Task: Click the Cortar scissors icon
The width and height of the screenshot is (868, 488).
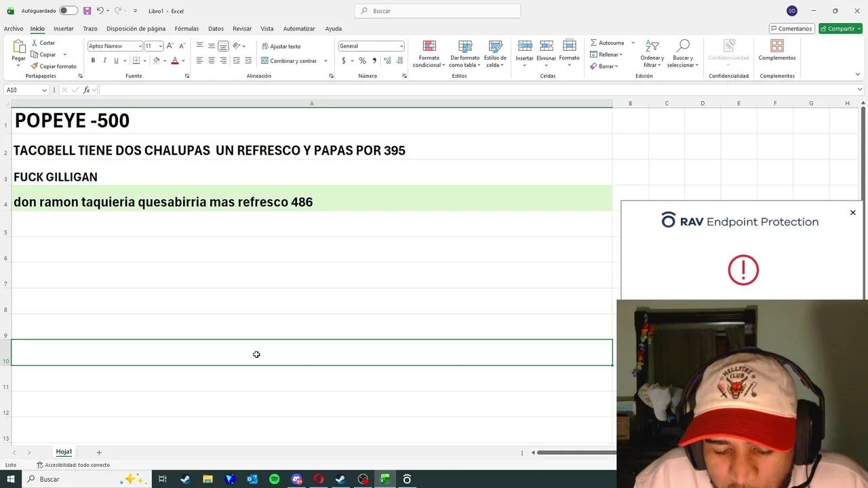Action: click(x=35, y=43)
